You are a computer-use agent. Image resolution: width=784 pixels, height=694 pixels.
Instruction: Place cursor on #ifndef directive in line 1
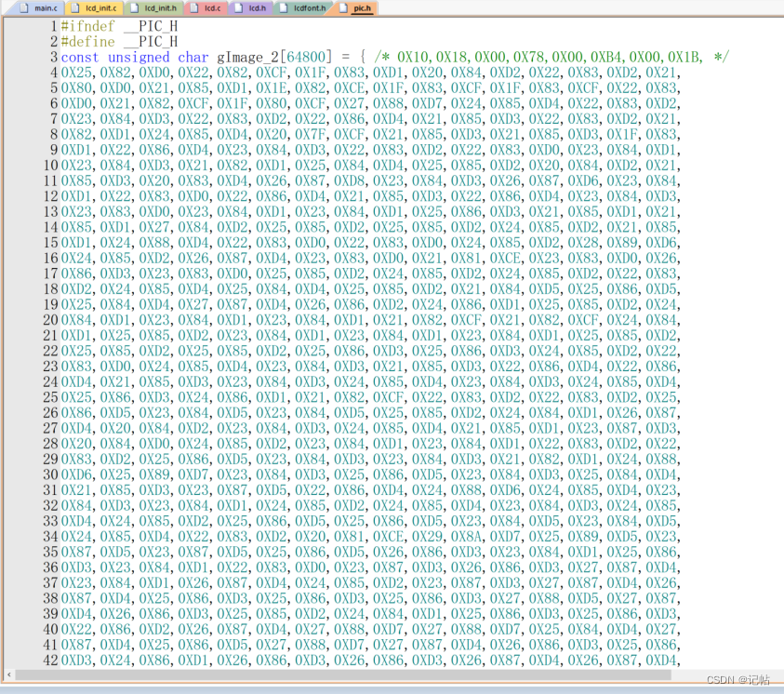88,26
